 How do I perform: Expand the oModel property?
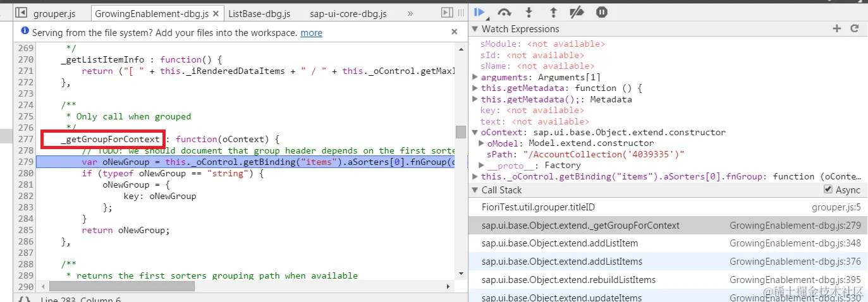pyautogui.click(x=482, y=143)
